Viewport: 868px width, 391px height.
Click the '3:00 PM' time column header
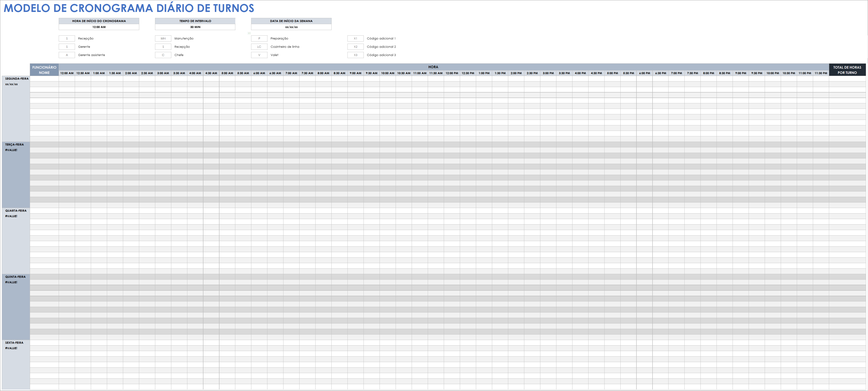[x=548, y=73]
